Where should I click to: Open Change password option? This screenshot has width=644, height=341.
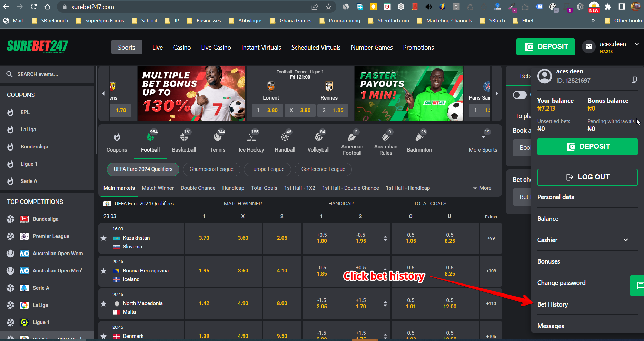coord(561,283)
